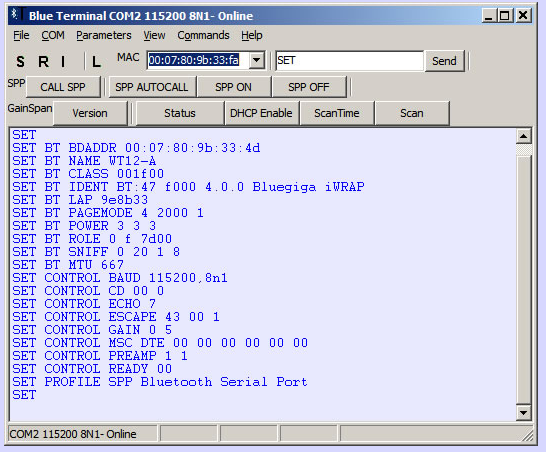The height and width of the screenshot is (452, 546).
Task: Minimize the Blue Terminal window
Action: [x=489, y=15]
